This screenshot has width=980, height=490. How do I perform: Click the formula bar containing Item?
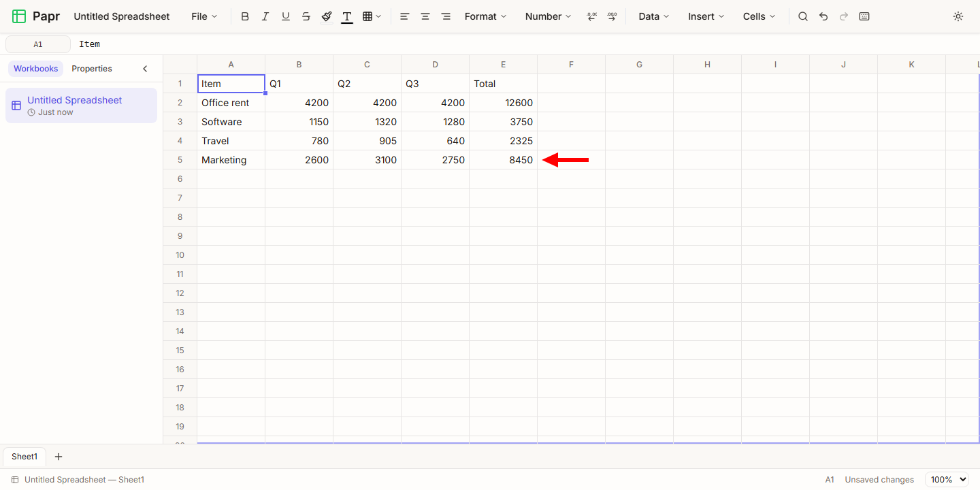525,44
